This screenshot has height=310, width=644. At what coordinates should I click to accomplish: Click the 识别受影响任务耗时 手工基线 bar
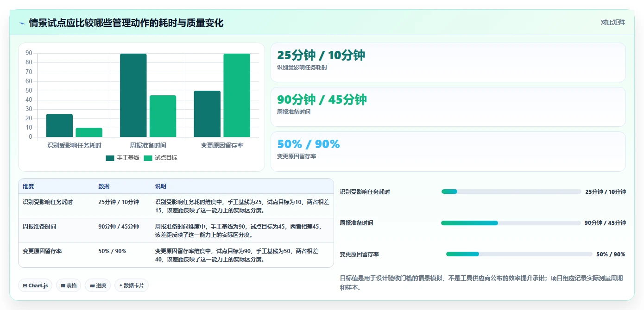tap(59, 125)
